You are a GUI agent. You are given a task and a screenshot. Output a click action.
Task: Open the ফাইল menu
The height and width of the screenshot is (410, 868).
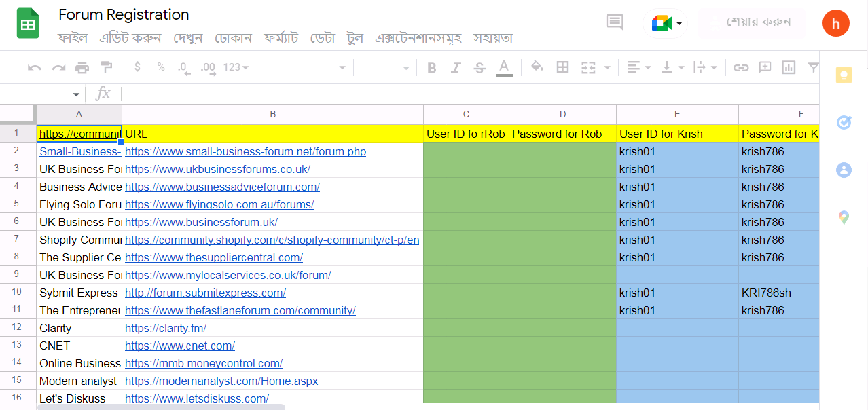73,38
